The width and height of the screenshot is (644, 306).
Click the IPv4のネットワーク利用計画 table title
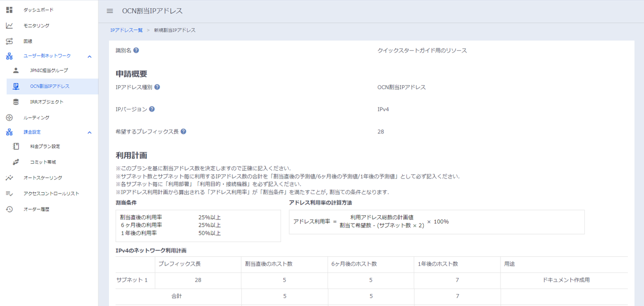[x=151, y=250]
